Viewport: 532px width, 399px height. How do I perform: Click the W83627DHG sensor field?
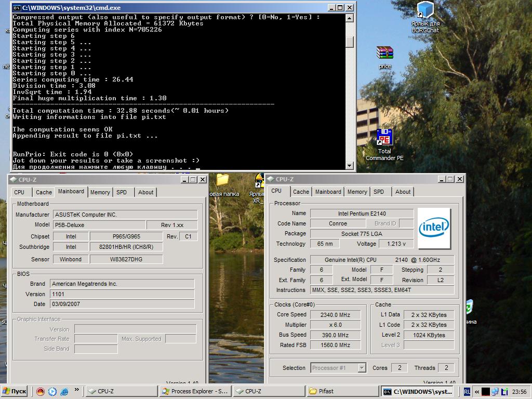pyautogui.click(x=126, y=259)
